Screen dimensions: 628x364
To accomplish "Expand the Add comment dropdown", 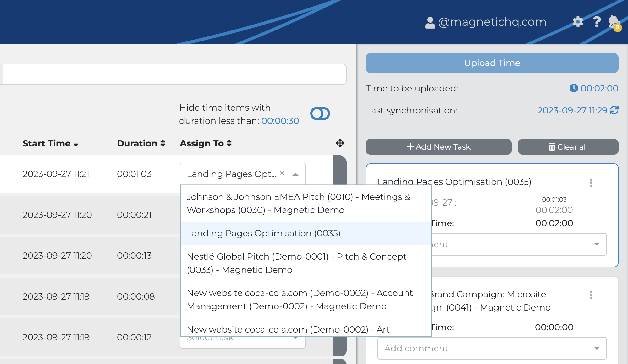I will point(597,348).
